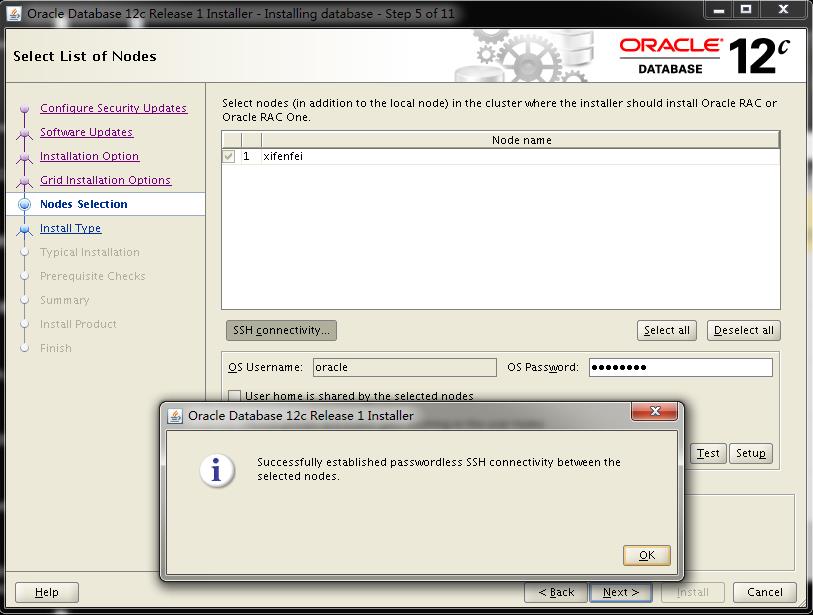The width and height of the screenshot is (813, 615).
Task: Open the Installation Option step
Action: point(89,156)
